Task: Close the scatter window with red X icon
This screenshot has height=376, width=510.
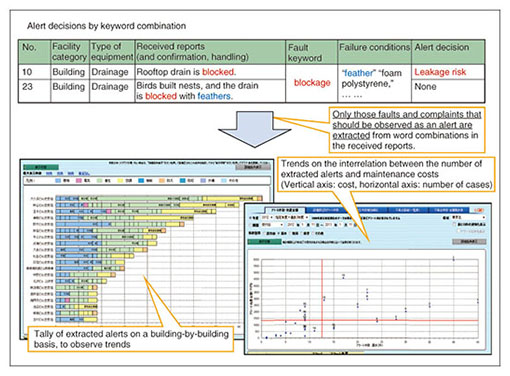Action: pyautogui.click(x=479, y=210)
